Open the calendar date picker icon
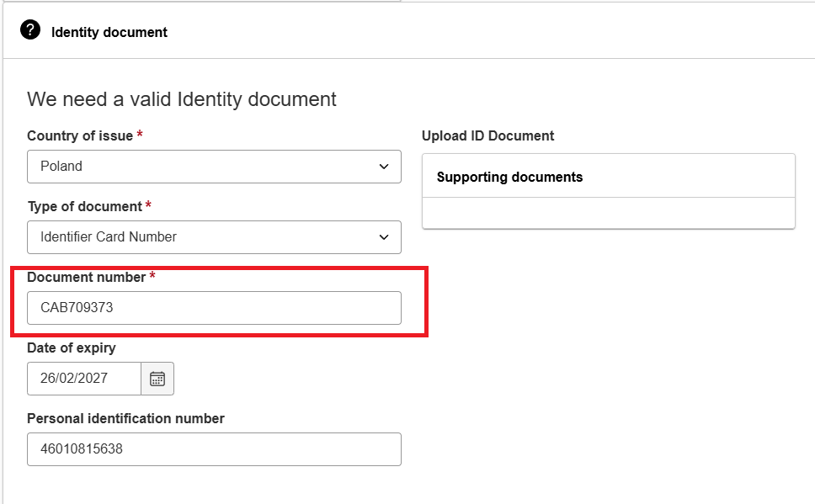 157,379
